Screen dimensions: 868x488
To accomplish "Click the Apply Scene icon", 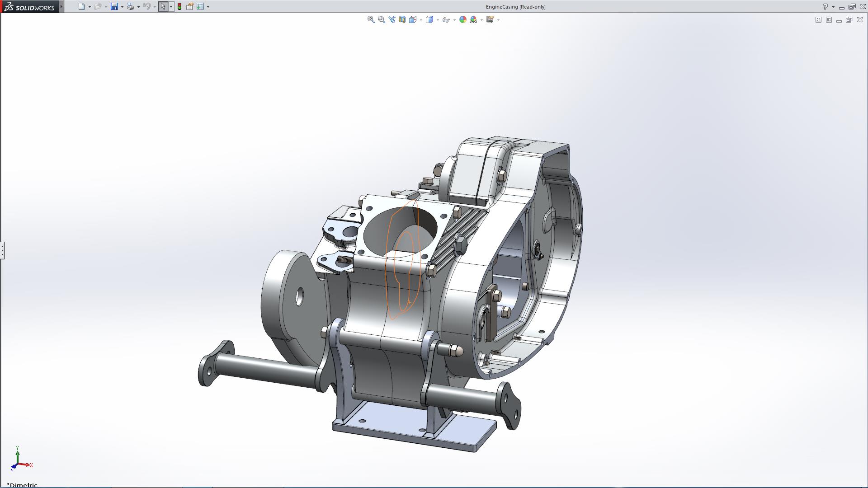I will tap(473, 19).
